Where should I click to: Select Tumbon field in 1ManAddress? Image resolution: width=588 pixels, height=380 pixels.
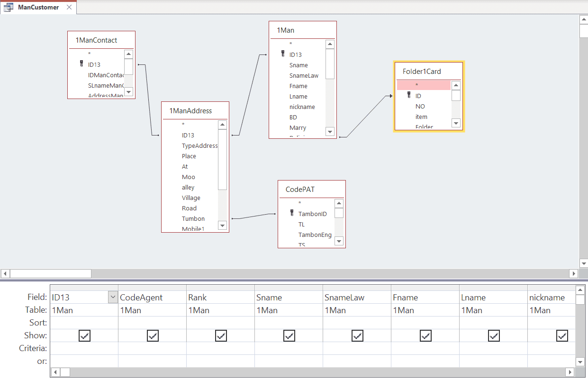click(193, 218)
